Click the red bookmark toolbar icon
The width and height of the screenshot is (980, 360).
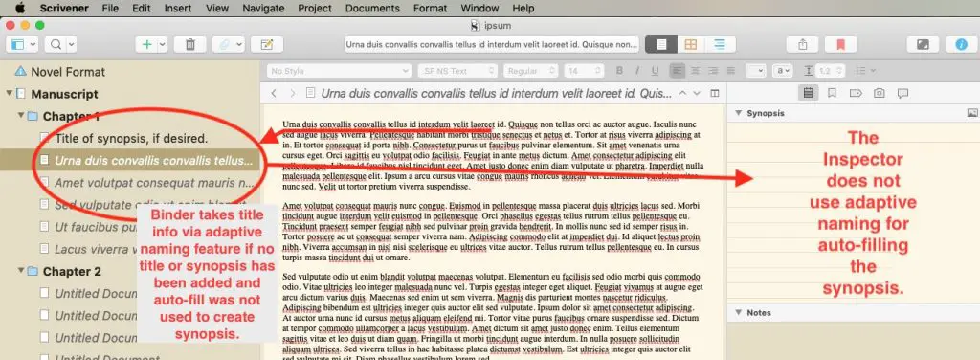(840, 44)
